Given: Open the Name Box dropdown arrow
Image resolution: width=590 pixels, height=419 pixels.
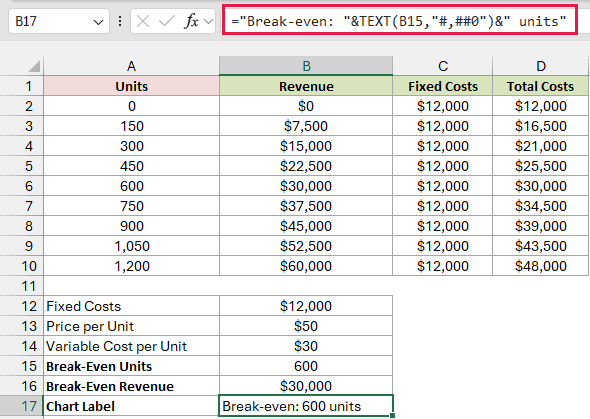Looking at the screenshot, I should 98,22.
